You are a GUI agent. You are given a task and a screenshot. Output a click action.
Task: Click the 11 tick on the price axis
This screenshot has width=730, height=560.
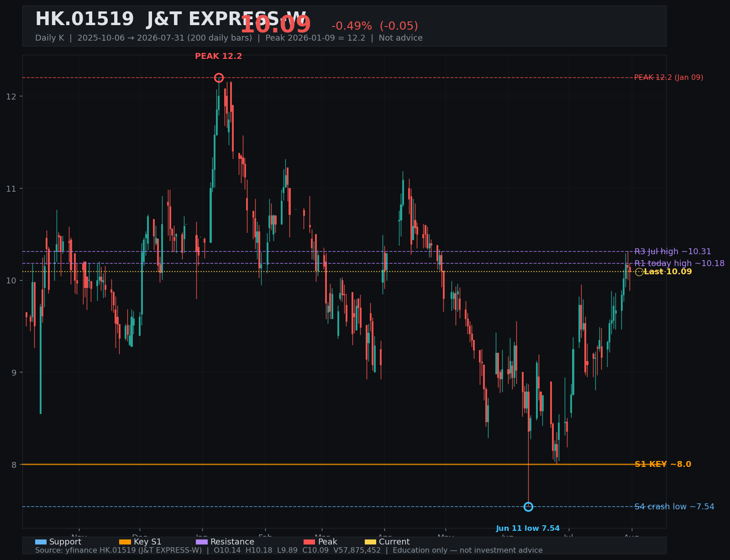[11, 188]
